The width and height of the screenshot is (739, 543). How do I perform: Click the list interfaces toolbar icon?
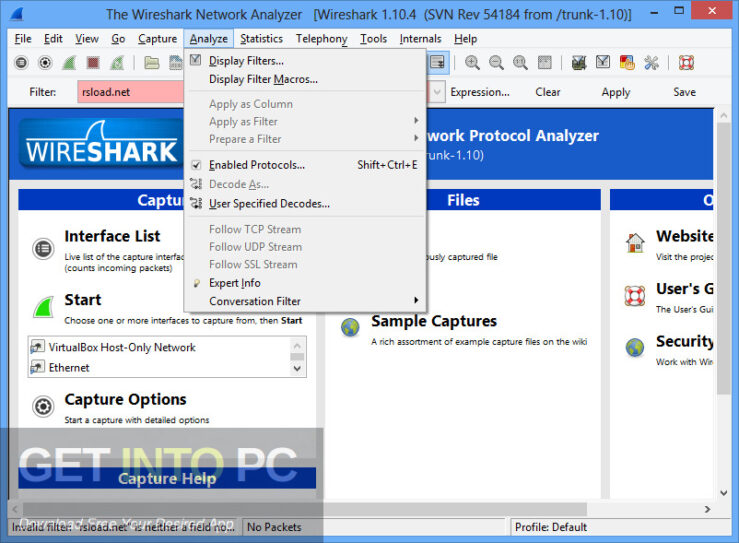tap(21, 63)
